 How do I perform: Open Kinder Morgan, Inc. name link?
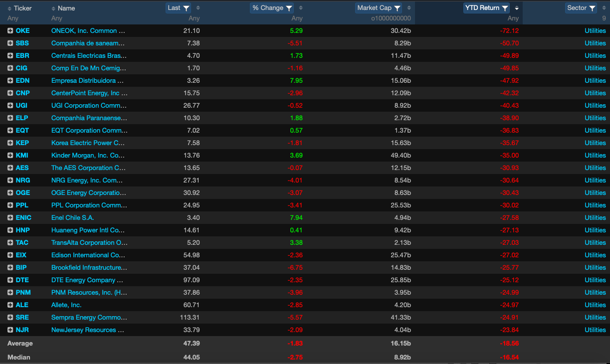[x=88, y=156]
